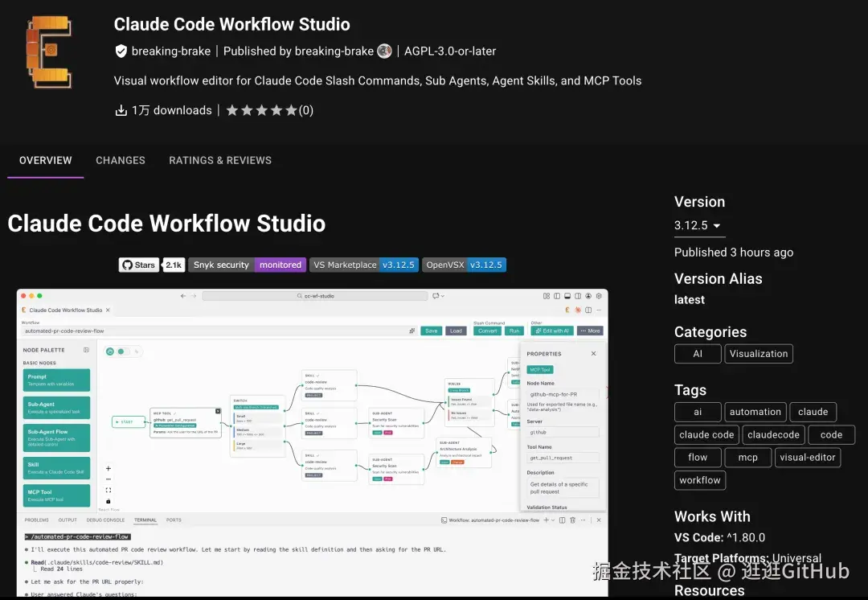Click Run under Slash Command in preview
This screenshot has height=600, width=868.
tap(514, 331)
